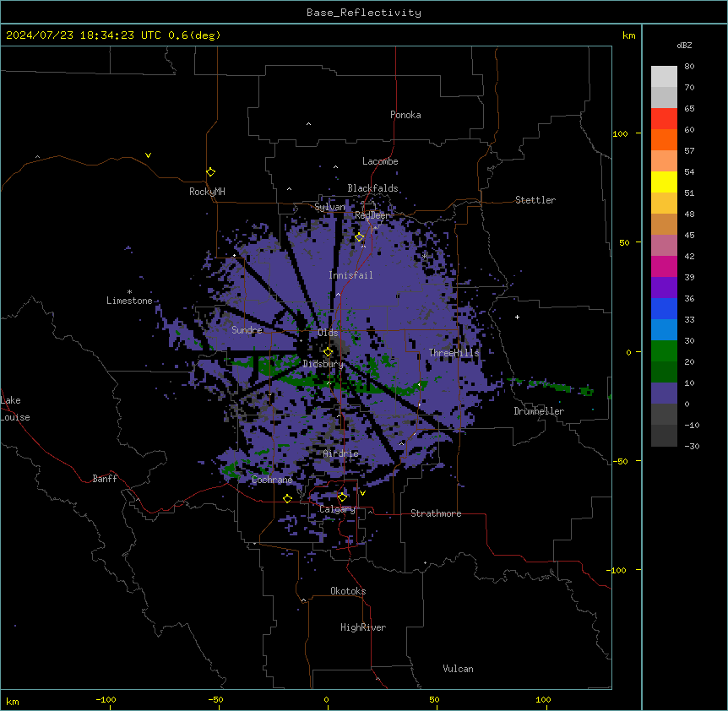The image size is (728, 711).
Task: Click the white plus marker north of Drumheller
Action: pyautogui.click(x=517, y=317)
